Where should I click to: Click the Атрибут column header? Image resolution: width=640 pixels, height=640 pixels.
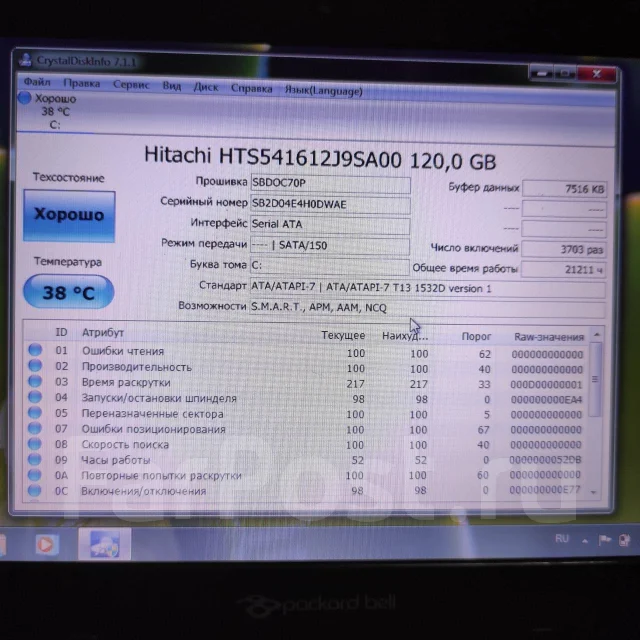(x=103, y=333)
